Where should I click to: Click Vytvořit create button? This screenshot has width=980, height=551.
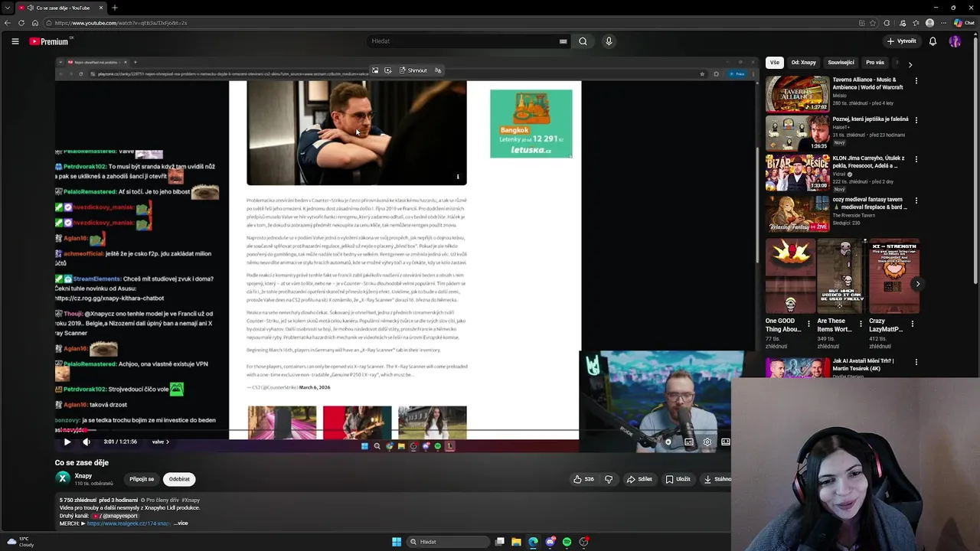(901, 41)
